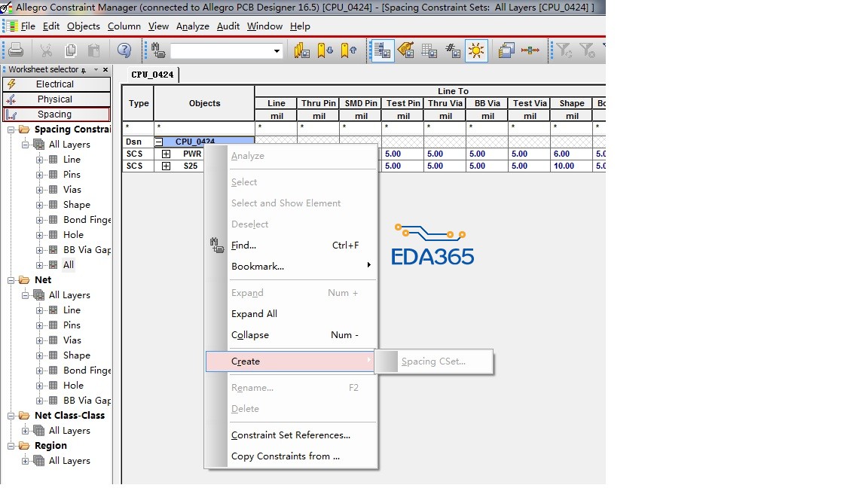Screen dimensions: 868x488
Task: Expand the PWR SCS row
Action: click(x=166, y=154)
